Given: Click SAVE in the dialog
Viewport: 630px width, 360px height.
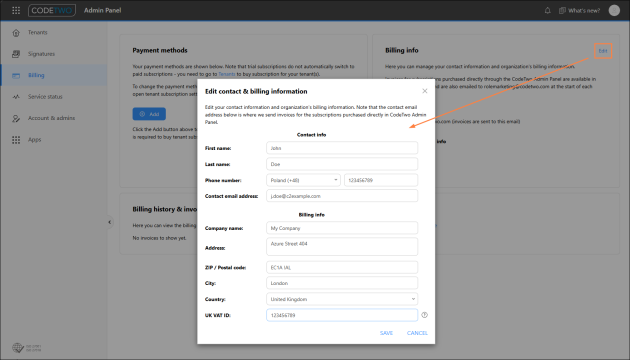Looking at the screenshot, I should pyautogui.click(x=387, y=333).
